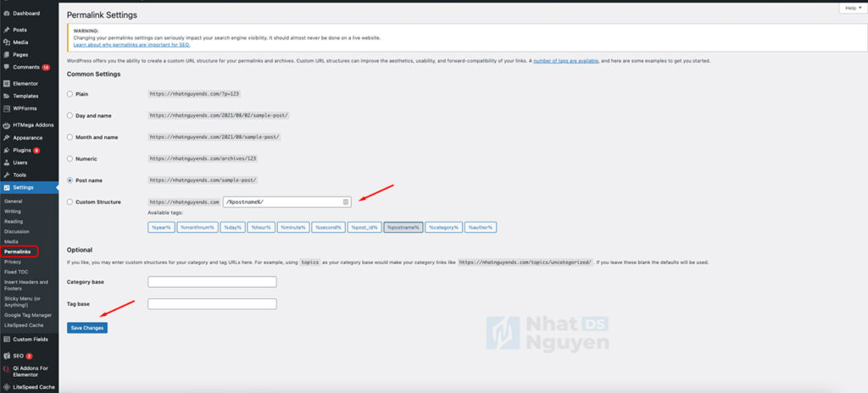Click icon inside Custom Structure field
Screen dimensions: 868x393
pyautogui.click(x=346, y=202)
